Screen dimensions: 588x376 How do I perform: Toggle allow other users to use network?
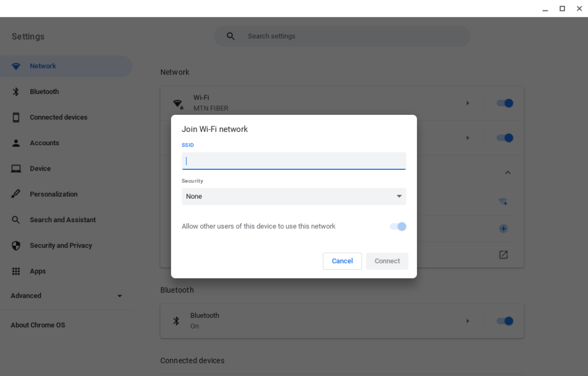(398, 226)
